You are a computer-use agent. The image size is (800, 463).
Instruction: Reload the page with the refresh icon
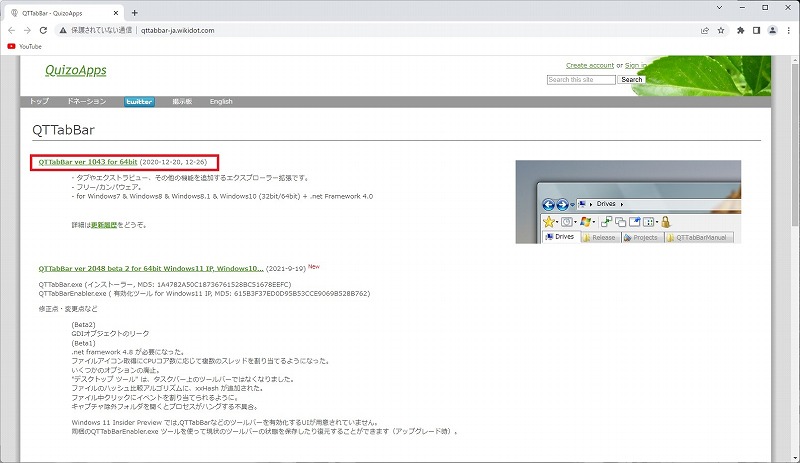pyautogui.click(x=43, y=30)
